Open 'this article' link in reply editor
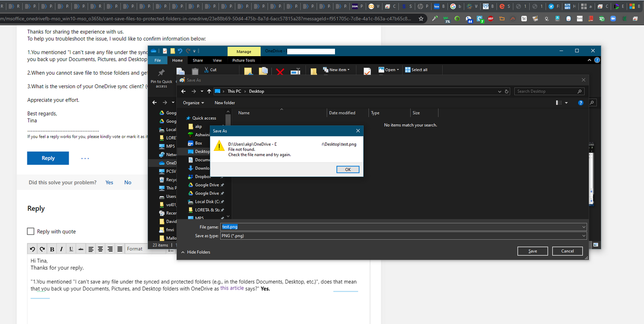This screenshot has width=644, height=324. tap(232, 288)
